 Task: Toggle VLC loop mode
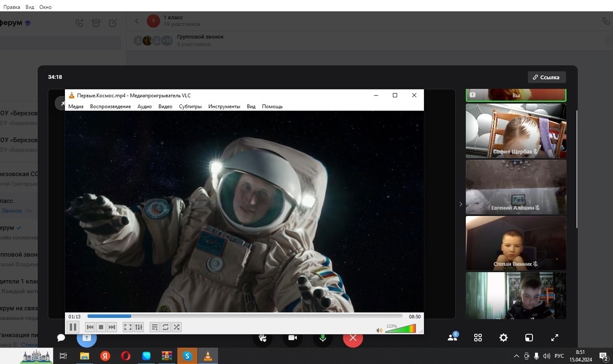pos(166,327)
